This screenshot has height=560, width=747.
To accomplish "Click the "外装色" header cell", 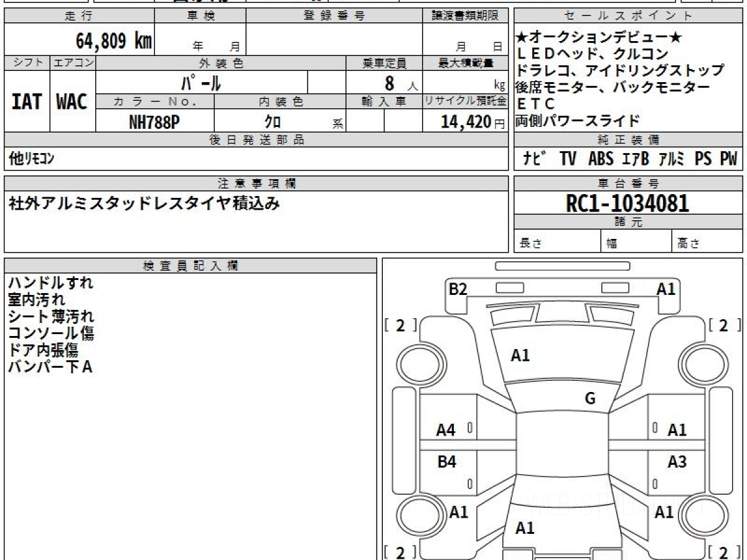I will pos(221,63).
